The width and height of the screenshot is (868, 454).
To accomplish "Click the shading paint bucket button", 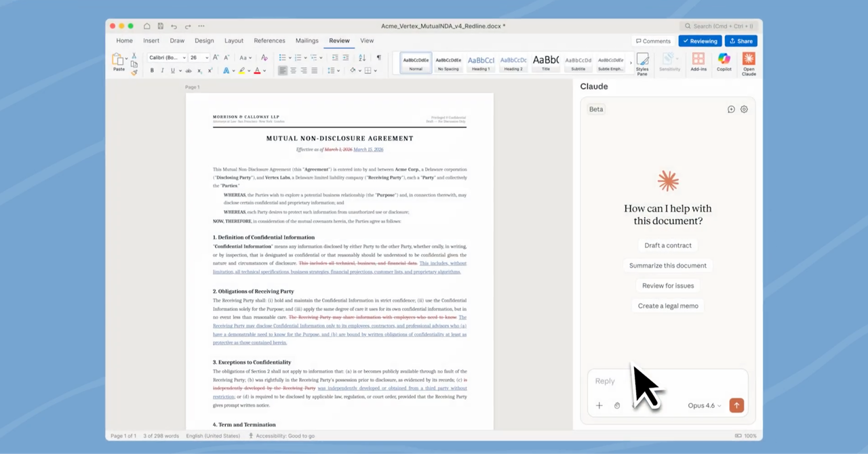I will [x=353, y=70].
